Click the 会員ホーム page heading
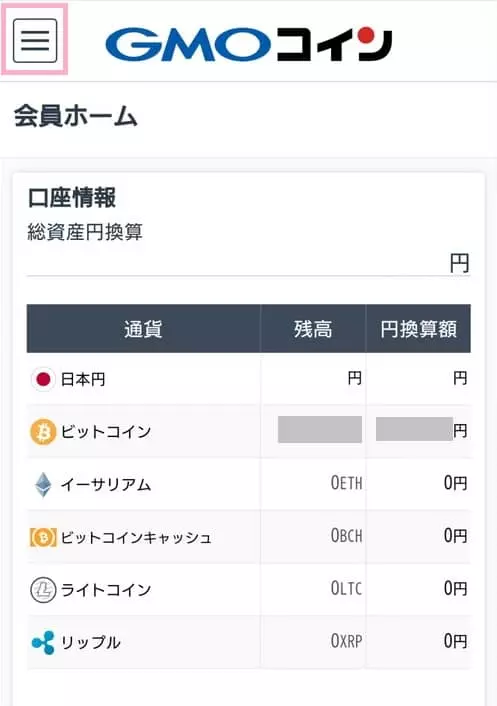Image resolution: width=497 pixels, height=706 pixels. 76,116
